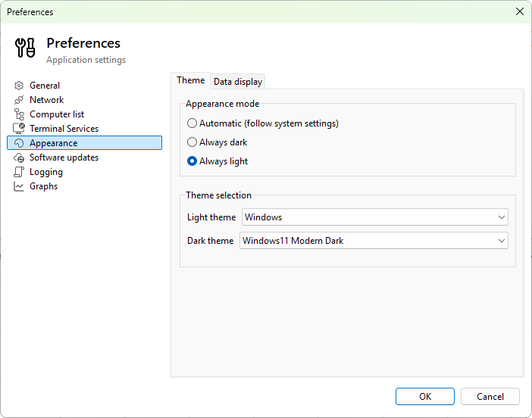
Task: Click the Logging scroll icon
Action: click(x=19, y=172)
